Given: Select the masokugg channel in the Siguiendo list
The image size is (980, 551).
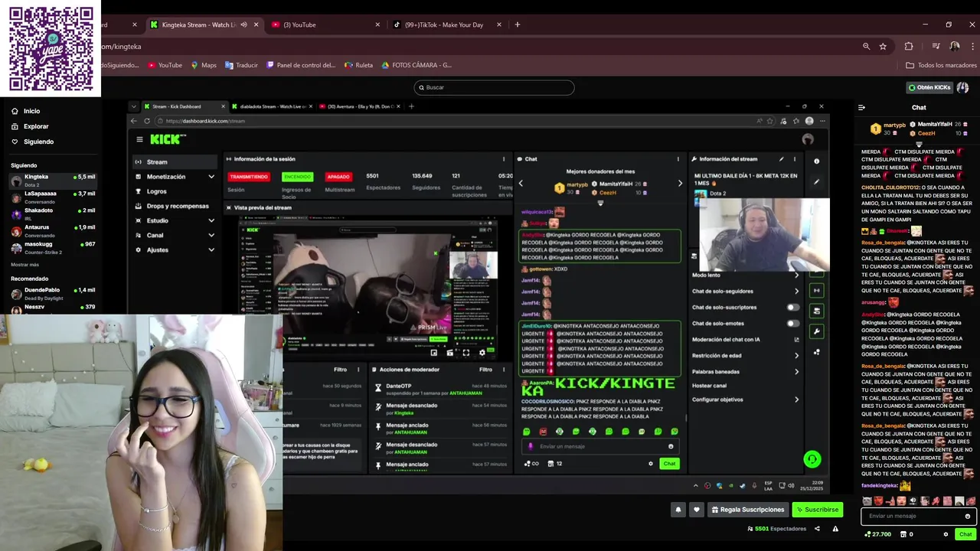Looking at the screenshot, I should (54, 248).
